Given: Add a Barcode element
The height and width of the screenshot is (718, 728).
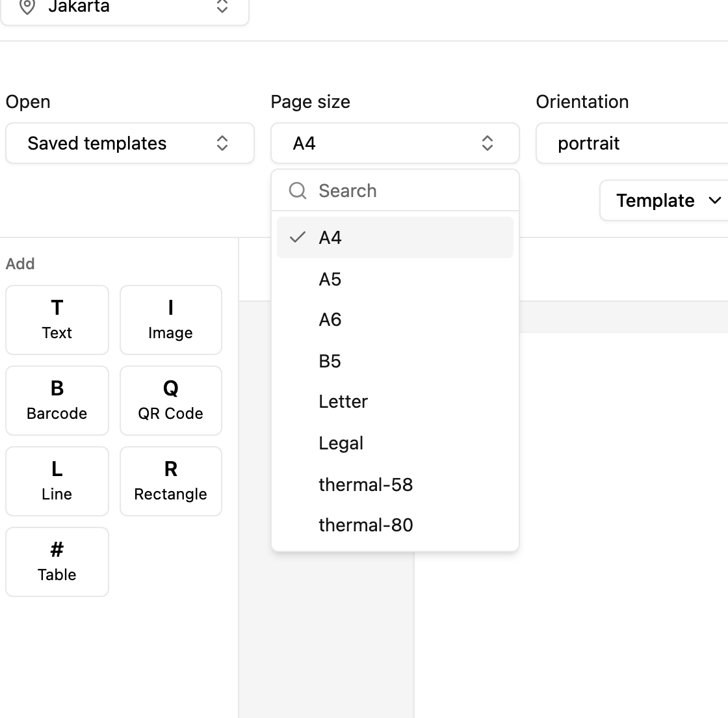Looking at the screenshot, I should [57, 401].
